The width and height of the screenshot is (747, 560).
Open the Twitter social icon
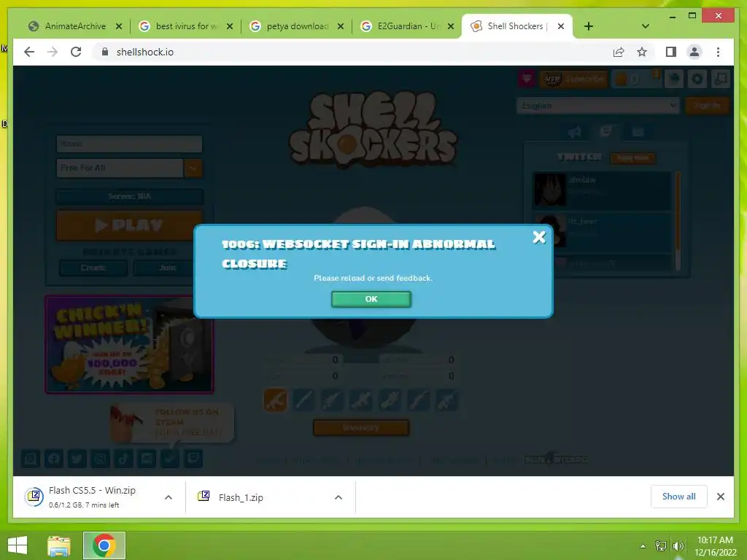pyautogui.click(x=77, y=459)
